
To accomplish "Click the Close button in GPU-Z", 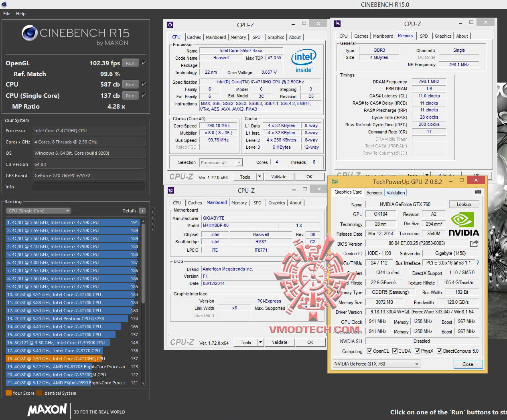I will point(468,364).
